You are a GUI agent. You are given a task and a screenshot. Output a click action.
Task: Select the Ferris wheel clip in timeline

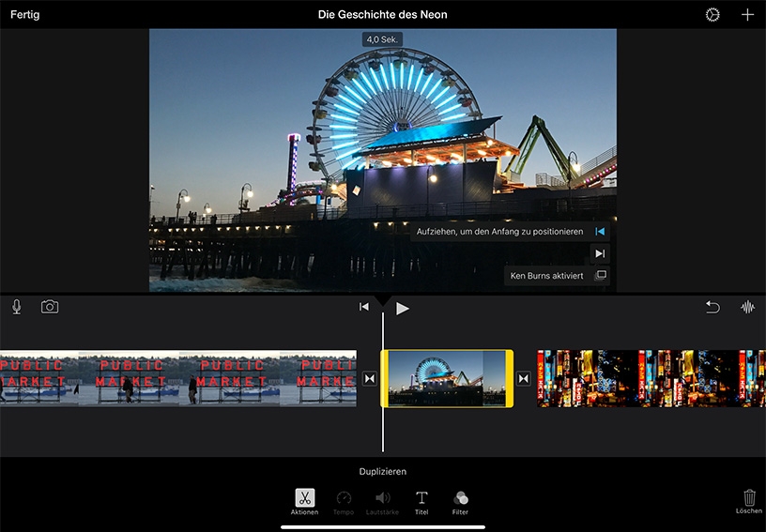click(x=447, y=378)
